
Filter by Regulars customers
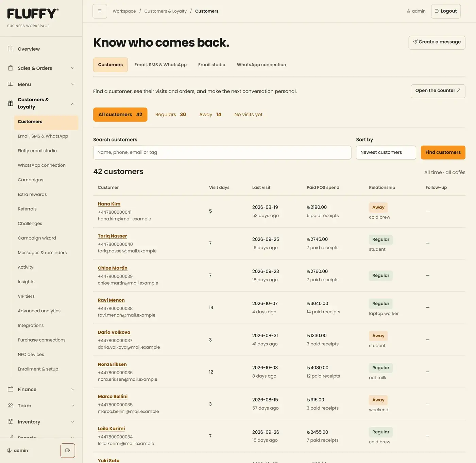(171, 115)
